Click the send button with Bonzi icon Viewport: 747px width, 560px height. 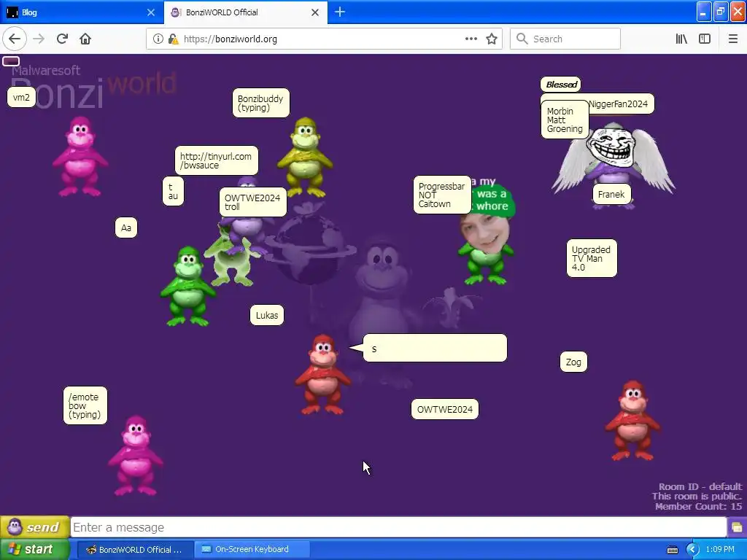[35, 526]
